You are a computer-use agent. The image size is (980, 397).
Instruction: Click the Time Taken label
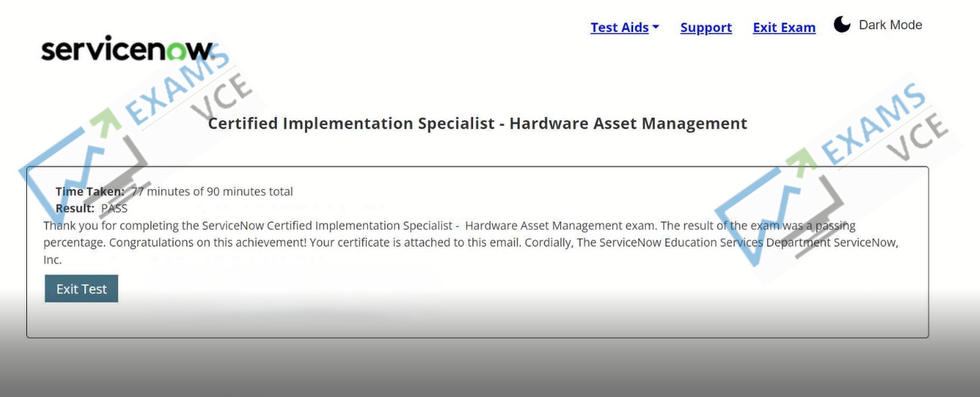click(x=90, y=191)
